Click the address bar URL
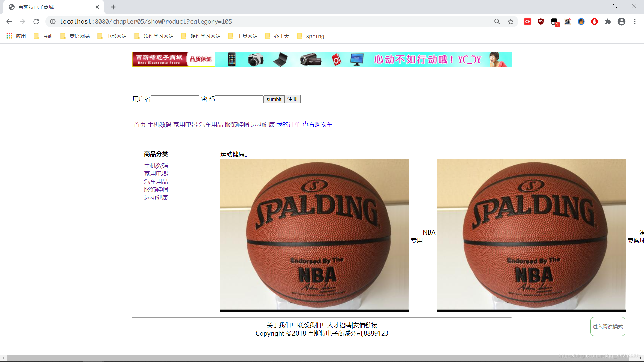 [x=146, y=22]
